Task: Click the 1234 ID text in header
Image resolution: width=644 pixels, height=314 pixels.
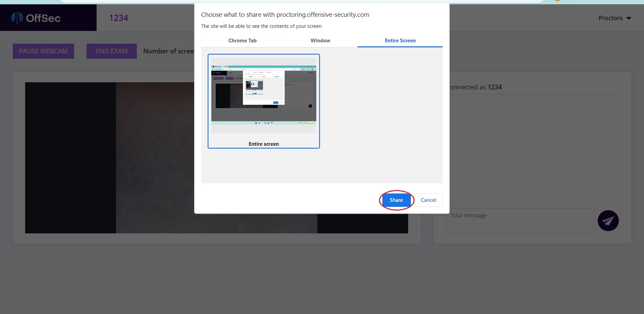Action: 119,18
